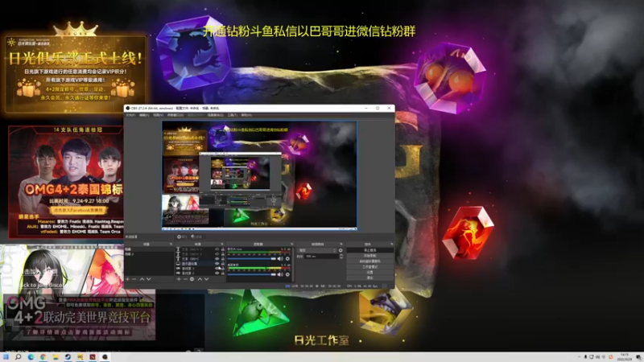Screen dimensions: 644x362
Task: Open source Properties button above docks
Action: click(x=182, y=237)
